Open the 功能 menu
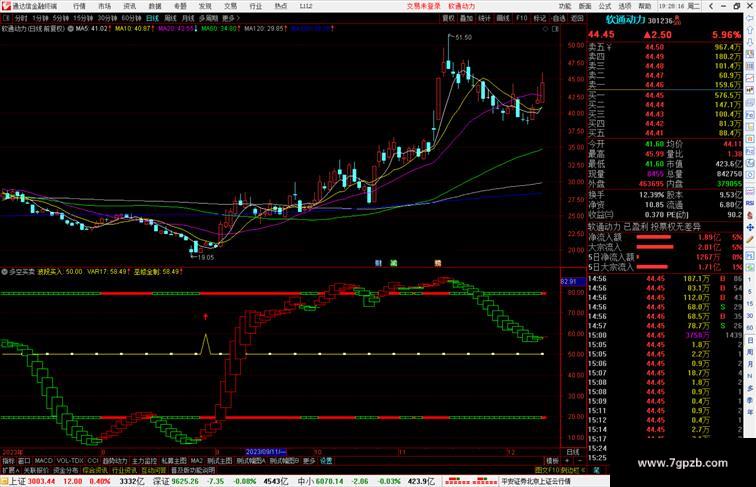The width and height of the screenshot is (756, 487). [565, 6]
